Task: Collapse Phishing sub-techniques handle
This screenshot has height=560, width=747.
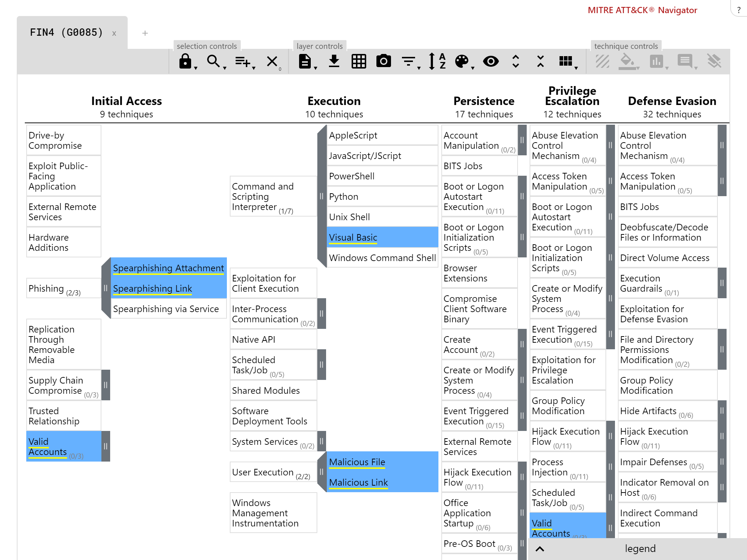Action: 106,288
